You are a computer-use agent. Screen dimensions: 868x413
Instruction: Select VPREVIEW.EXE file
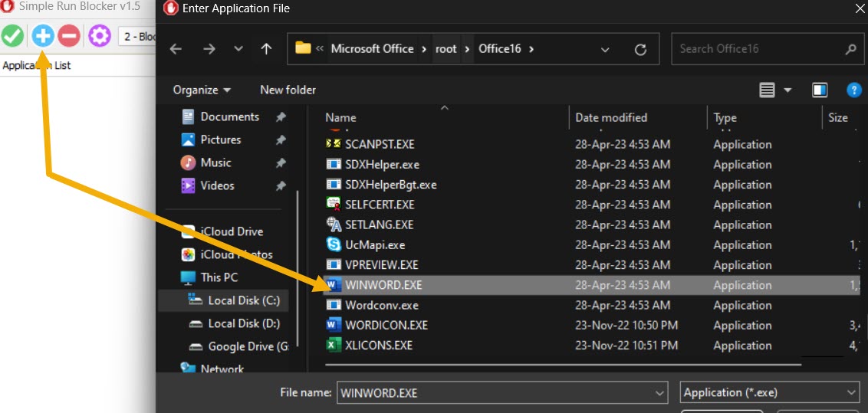(x=381, y=265)
